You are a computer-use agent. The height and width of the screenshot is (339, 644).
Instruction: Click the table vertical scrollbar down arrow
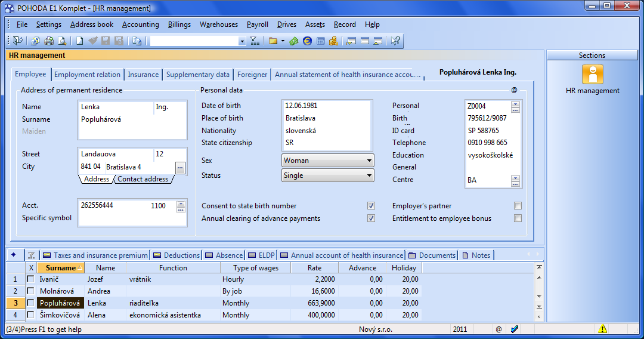tap(539, 296)
